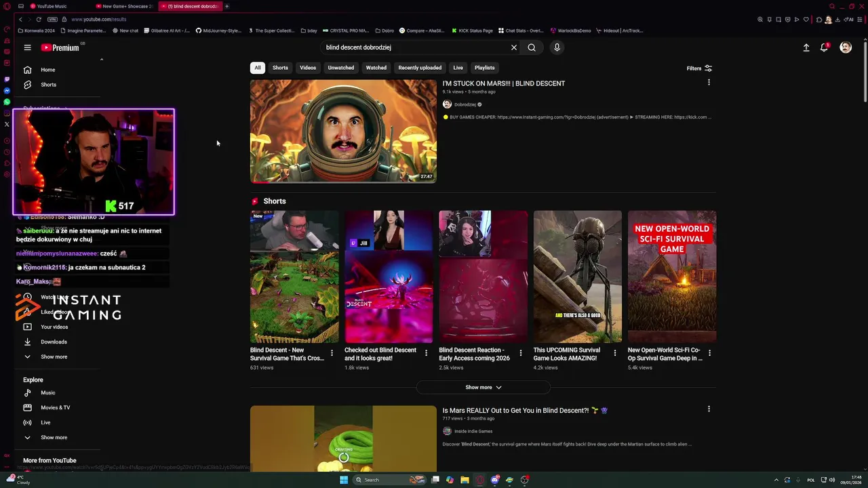Switch to New Game+ Showcase tab
The image size is (868, 488).
click(x=124, y=6)
